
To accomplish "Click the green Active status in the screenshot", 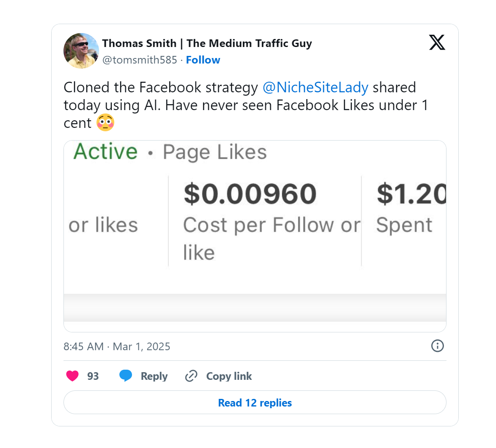I will [106, 152].
